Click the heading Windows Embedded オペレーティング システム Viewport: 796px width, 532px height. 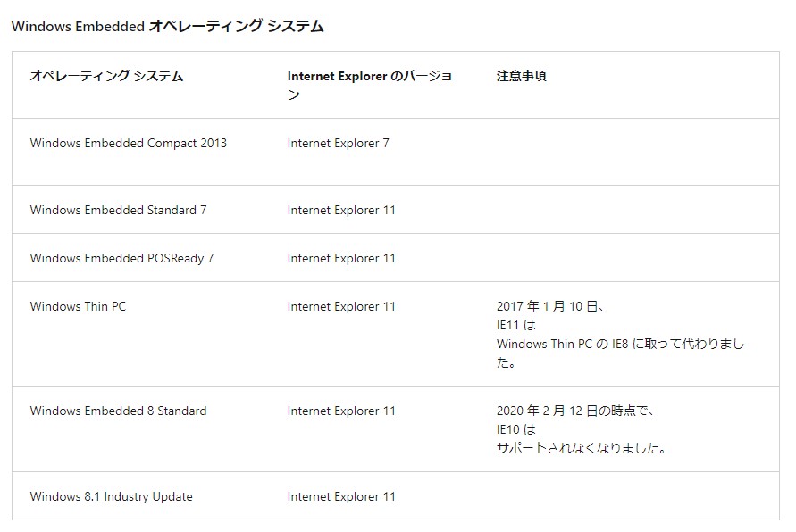coord(168,26)
